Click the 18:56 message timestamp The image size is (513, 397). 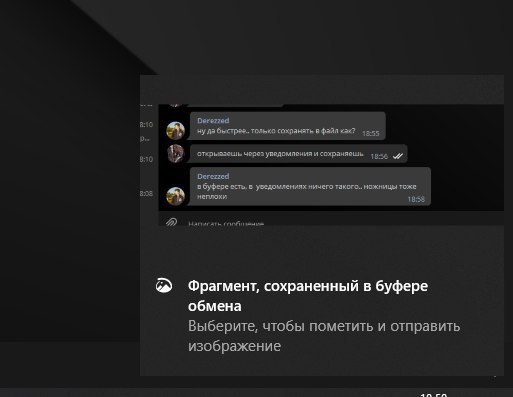(379, 156)
